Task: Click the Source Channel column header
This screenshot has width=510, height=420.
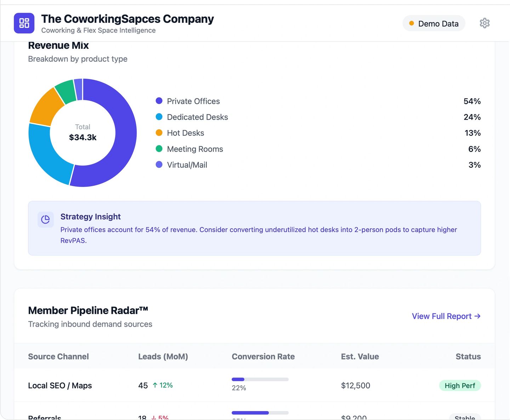Action: tap(58, 356)
